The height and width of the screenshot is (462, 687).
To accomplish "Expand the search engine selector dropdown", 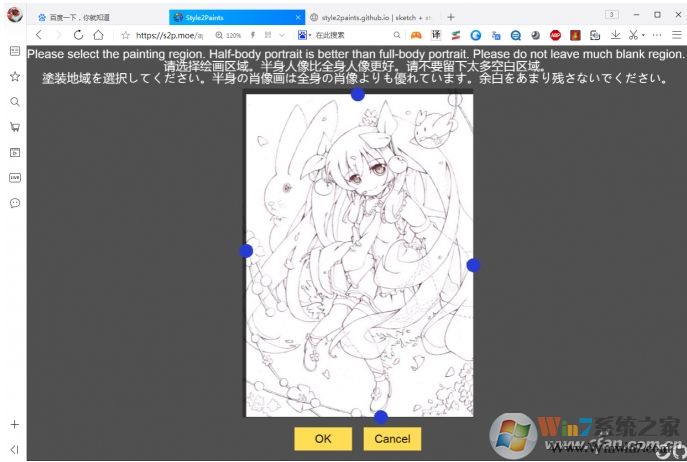I will [310, 35].
